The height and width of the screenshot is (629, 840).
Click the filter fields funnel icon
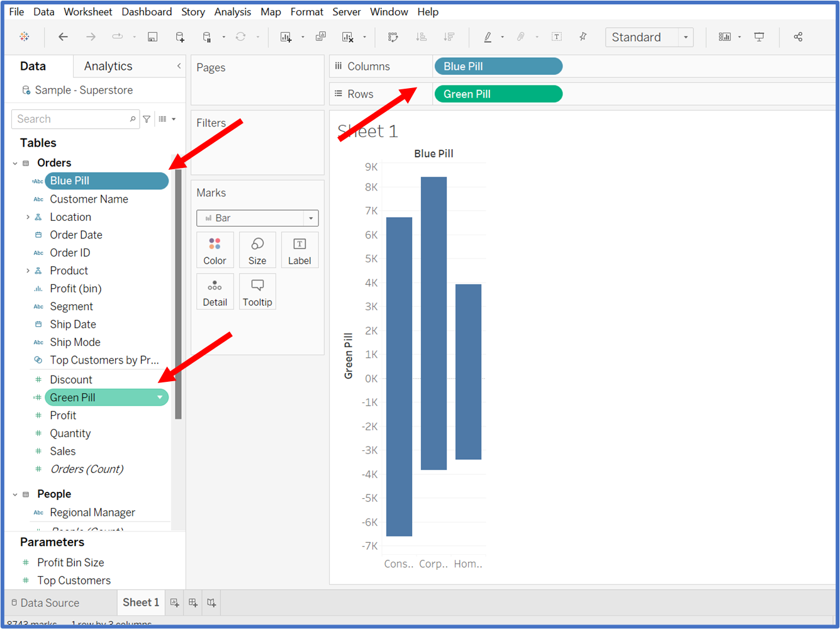[x=147, y=119]
